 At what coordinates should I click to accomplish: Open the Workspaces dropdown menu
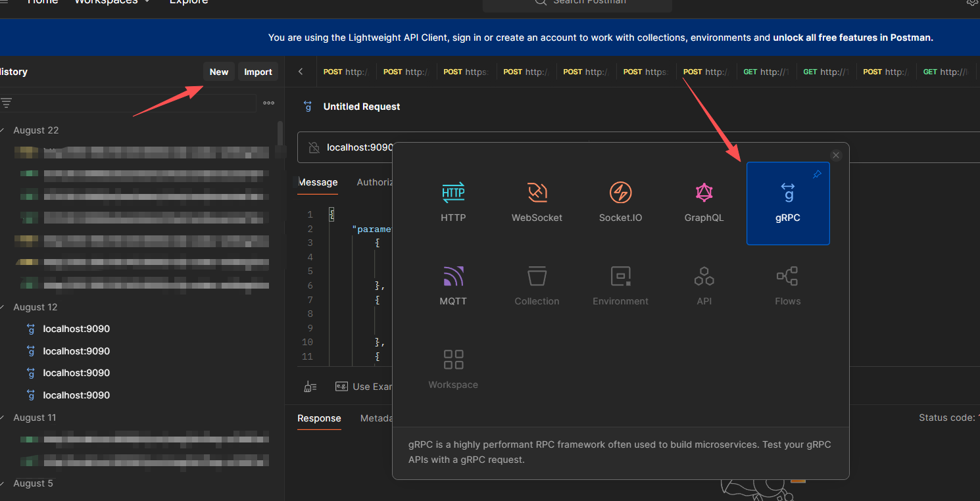click(x=112, y=2)
